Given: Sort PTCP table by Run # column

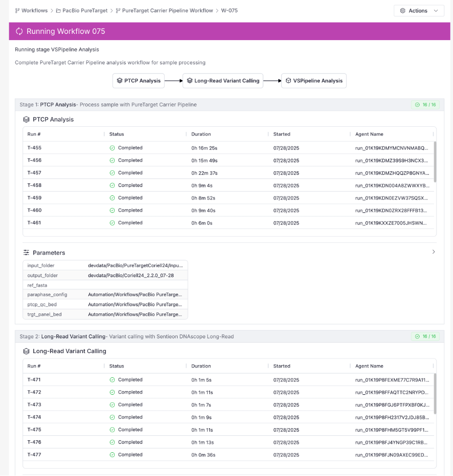Looking at the screenshot, I should click(x=34, y=134).
